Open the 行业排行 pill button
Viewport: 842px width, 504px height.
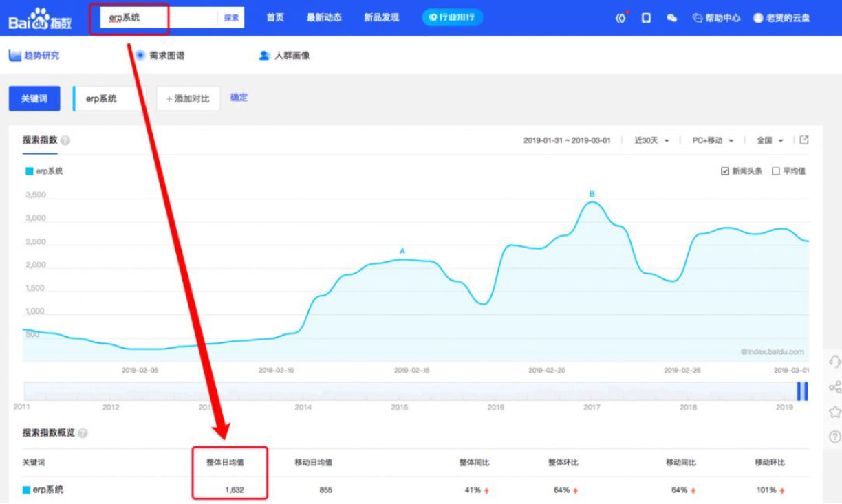(x=453, y=17)
